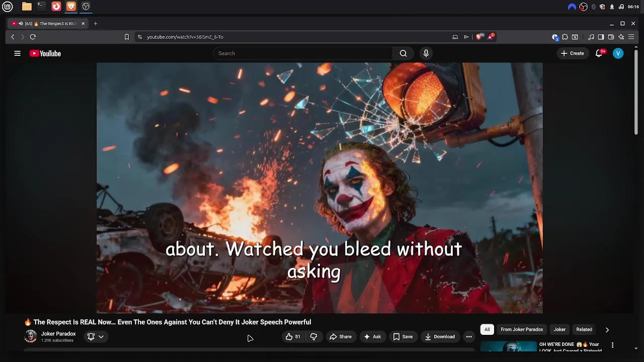Toggle the Brave sidebar panel
Image resolution: width=644 pixels, height=362 pixels.
601,37
